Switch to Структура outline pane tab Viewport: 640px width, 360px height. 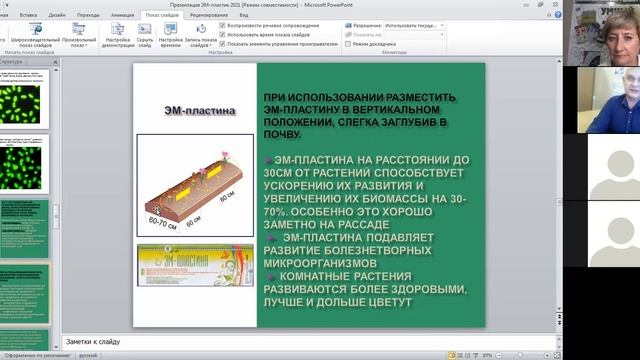[11, 62]
